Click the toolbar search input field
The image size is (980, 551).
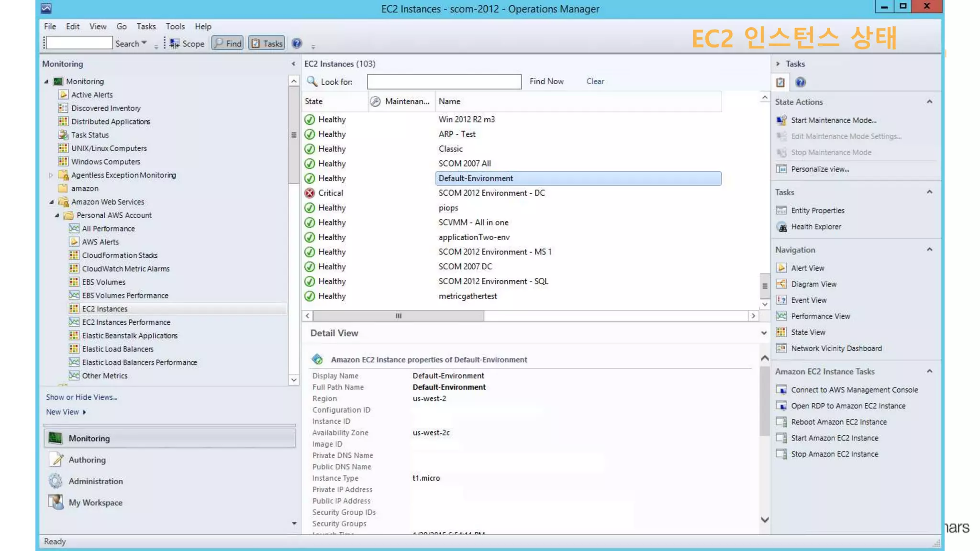(79, 43)
